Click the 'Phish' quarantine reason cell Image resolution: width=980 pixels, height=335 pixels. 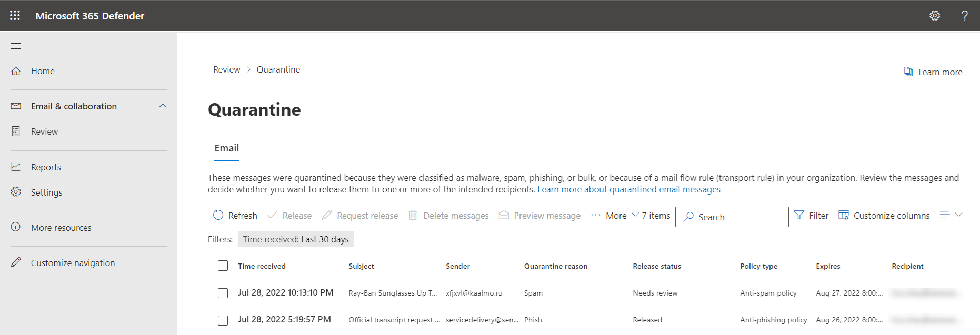(x=533, y=320)
